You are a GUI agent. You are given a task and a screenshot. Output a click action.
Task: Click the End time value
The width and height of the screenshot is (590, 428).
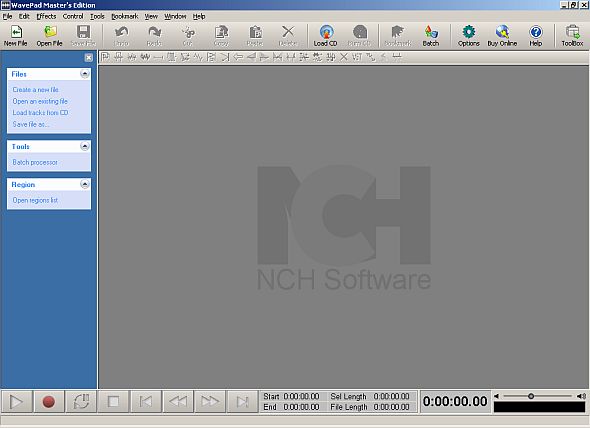301,407
